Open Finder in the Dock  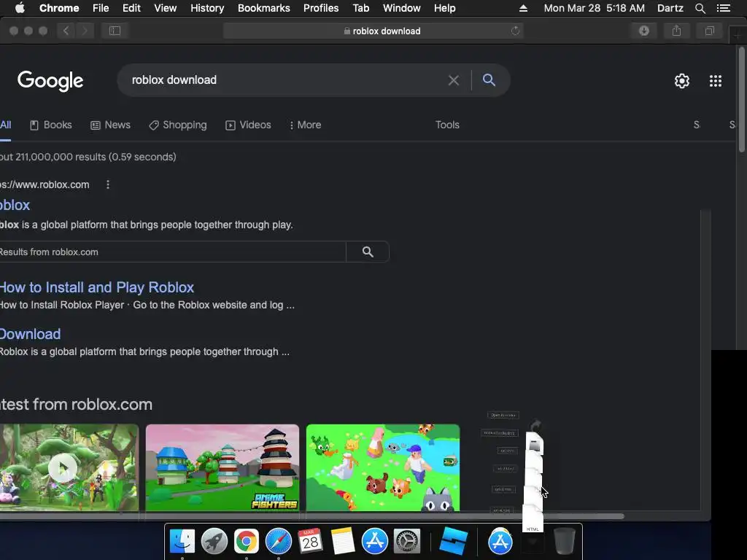point(182,542)
